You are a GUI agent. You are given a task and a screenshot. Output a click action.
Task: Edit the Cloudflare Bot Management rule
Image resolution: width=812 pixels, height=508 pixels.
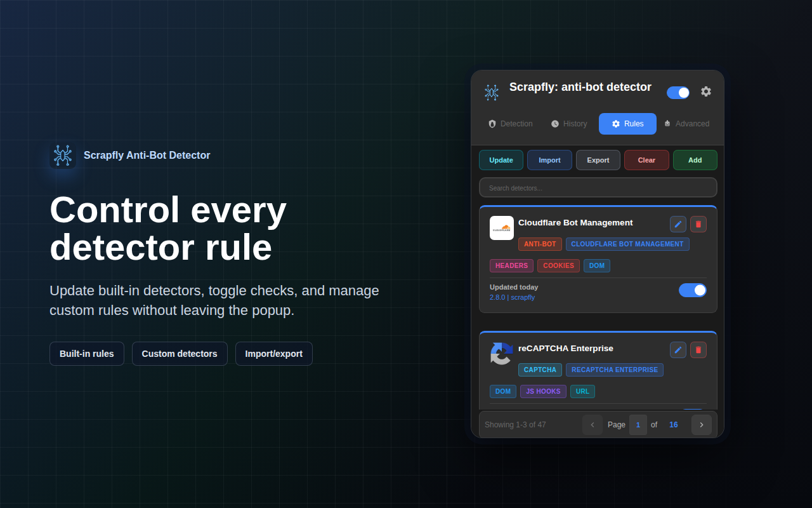point(678,224)
